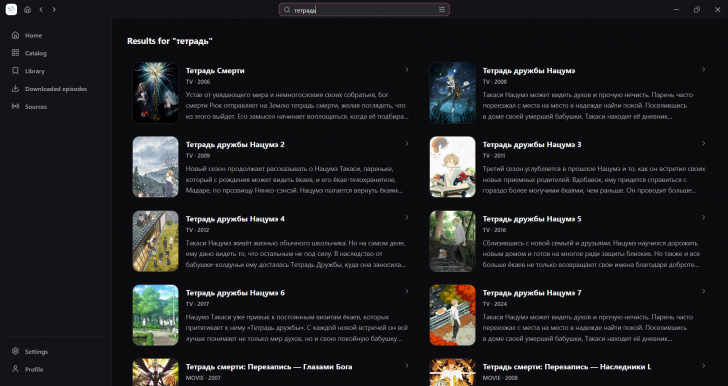Open search filters icon in search bar
This screenshot has height=386, width=728.
click(442, 10)
